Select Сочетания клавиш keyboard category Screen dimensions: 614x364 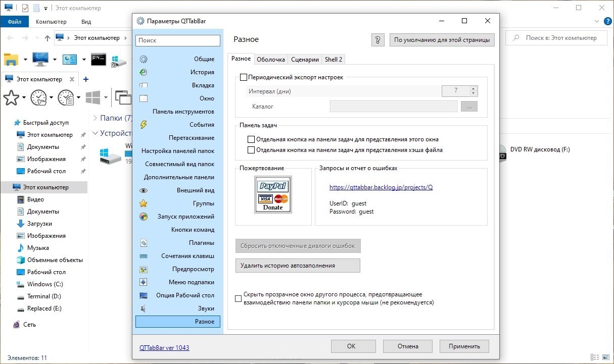tap(178, 256)
